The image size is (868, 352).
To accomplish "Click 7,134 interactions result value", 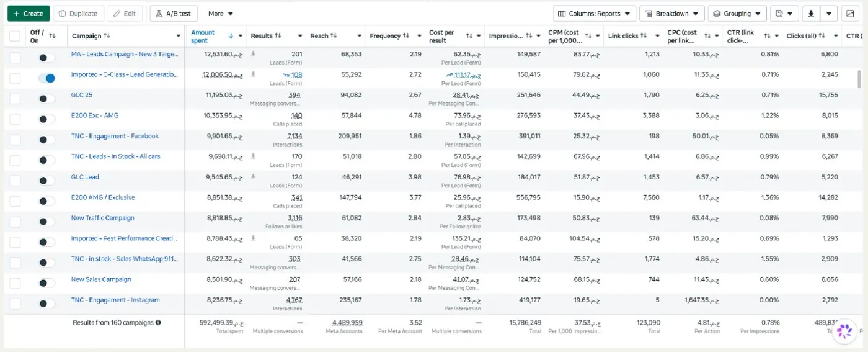I will 294,136.
